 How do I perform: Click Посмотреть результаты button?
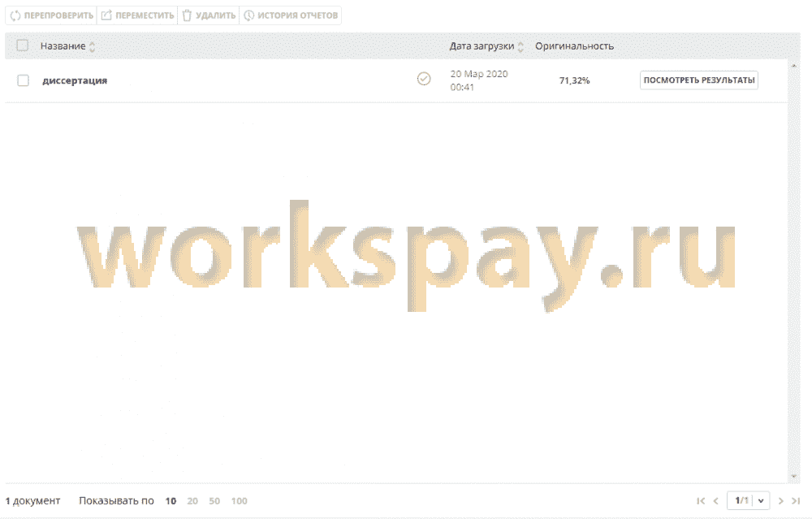[x=698, y=80]
